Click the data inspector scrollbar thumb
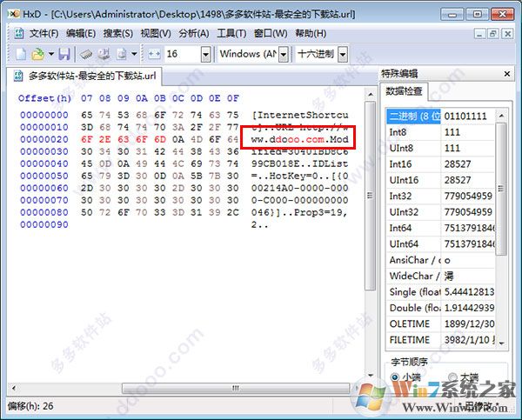522x420 pixels. coord(501,189)
